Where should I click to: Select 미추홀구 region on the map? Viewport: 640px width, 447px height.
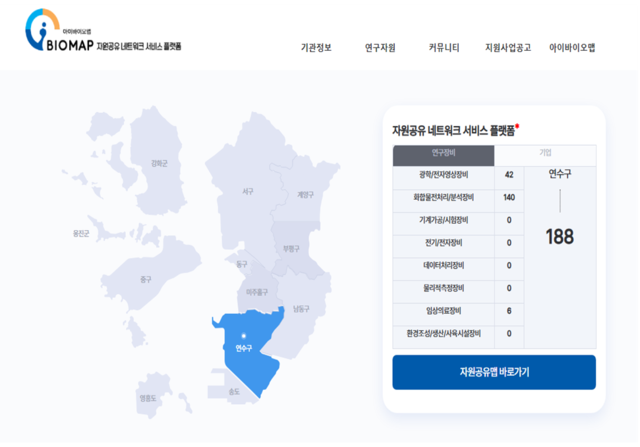(x=257, y=292)
